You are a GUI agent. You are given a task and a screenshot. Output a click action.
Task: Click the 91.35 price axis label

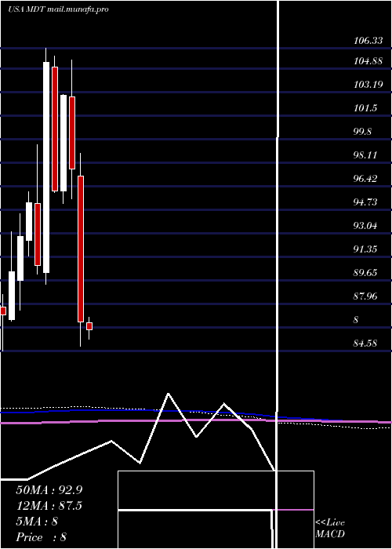[365, 249]
